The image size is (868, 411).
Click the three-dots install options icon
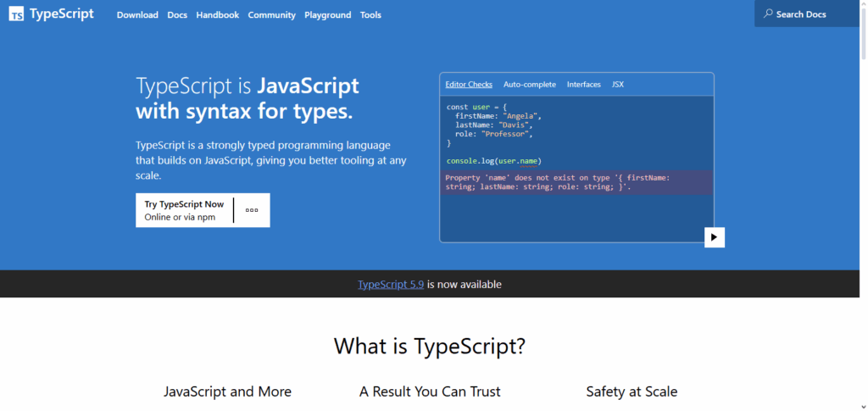(x=252, y=210)
